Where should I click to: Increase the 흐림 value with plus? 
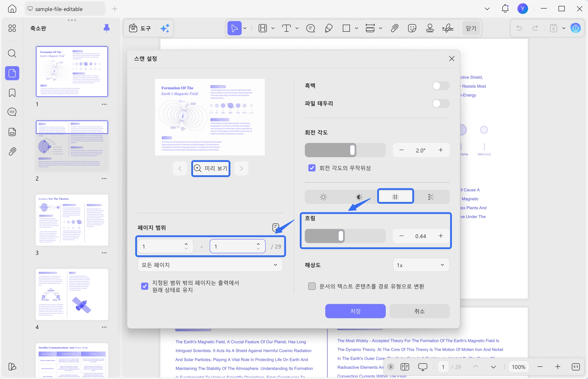(441, 236)
